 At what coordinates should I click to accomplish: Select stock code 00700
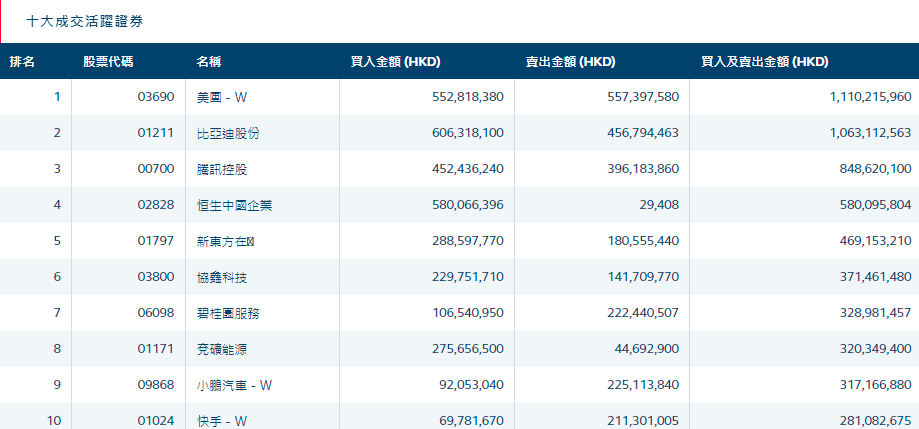156,169
